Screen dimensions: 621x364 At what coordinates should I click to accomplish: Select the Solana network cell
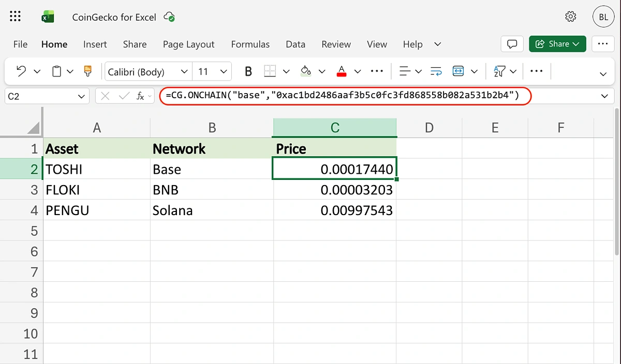pos(212,210)
